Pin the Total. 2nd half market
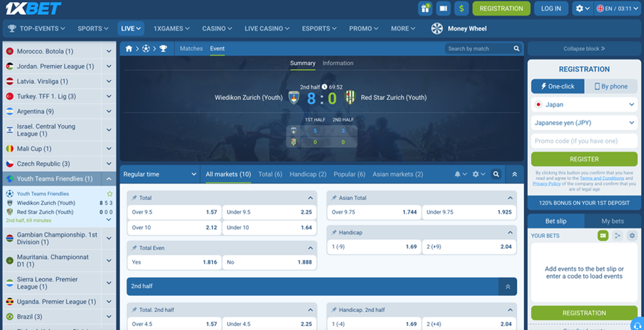 point(134,310)
